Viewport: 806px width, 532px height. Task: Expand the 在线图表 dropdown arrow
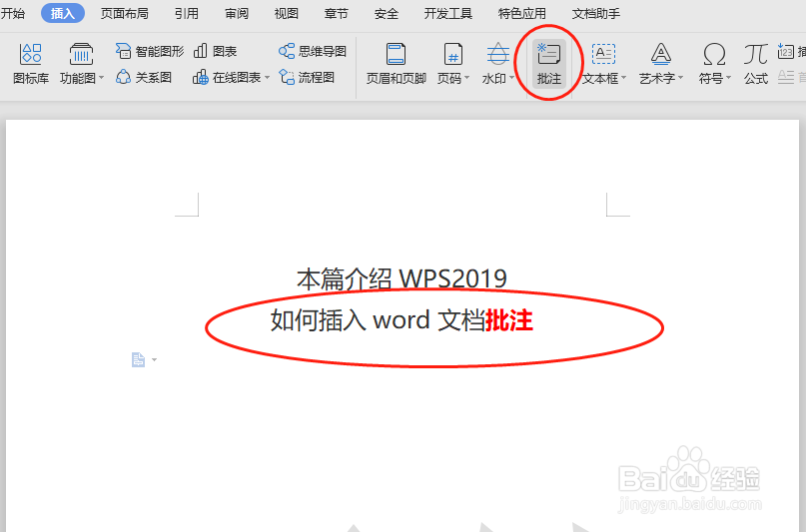267,78
